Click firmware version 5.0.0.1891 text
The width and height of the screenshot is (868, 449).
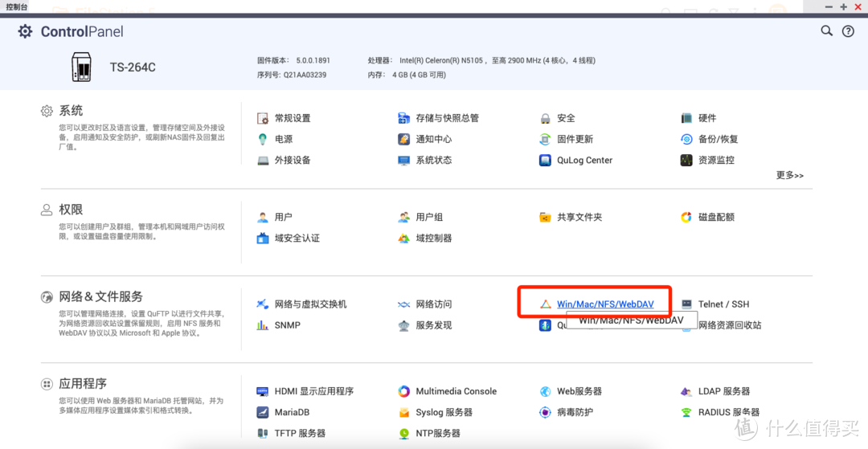[x=313, y=60]
